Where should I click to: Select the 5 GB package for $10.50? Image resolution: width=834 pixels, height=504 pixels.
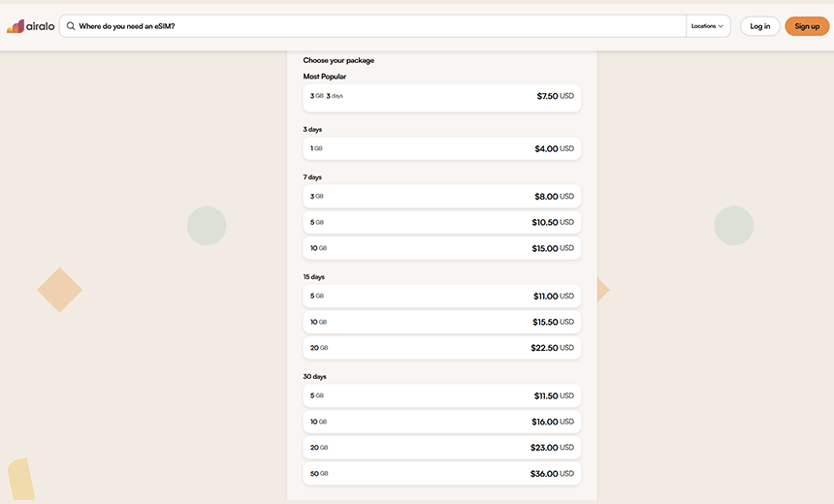point(442,222)
